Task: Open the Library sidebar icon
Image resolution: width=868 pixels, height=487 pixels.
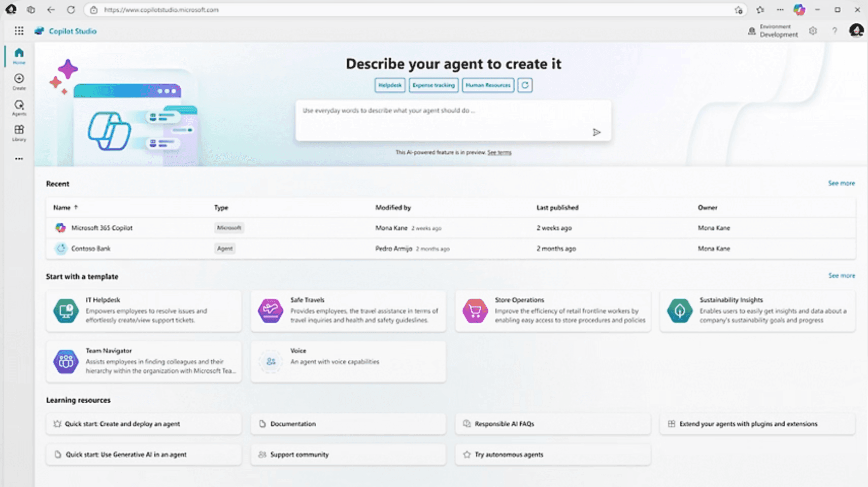Action: [x=19, y=133]
